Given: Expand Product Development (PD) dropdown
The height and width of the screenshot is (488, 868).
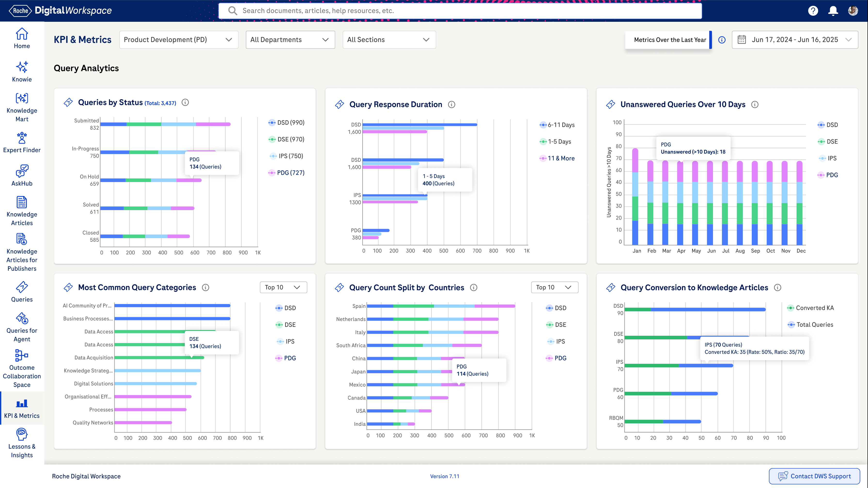Looking at the screenshot, I should pyautogui.click(x=178, y=40).
